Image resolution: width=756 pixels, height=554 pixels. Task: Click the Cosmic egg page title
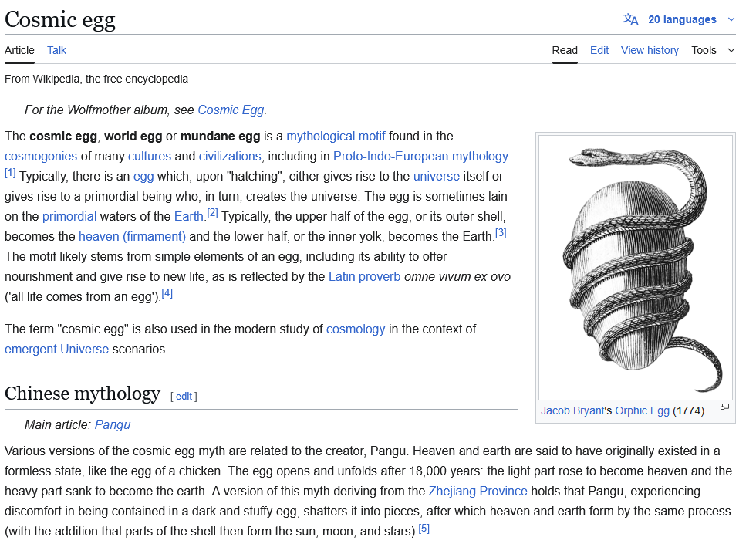click(x=60, y=20)
